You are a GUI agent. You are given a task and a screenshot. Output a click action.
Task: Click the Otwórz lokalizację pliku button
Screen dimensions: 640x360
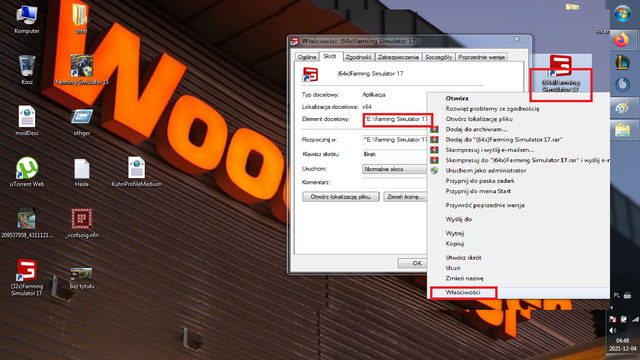[340, 197]
